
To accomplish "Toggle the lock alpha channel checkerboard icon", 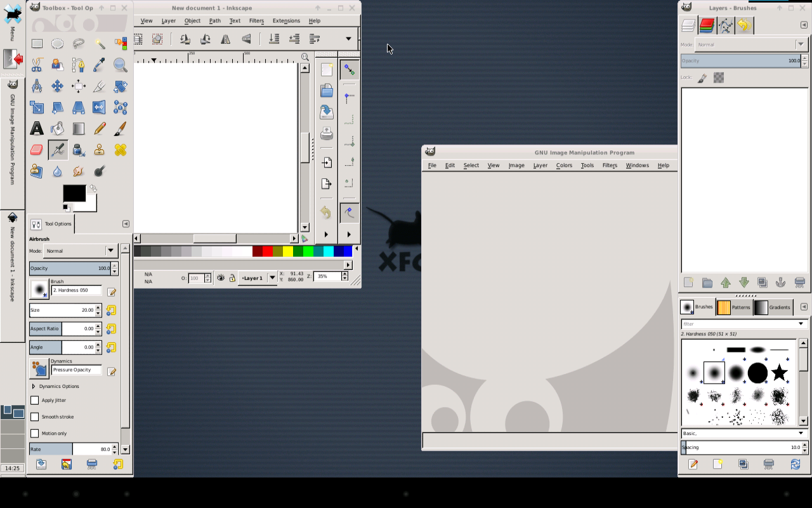I will (719, 77).
